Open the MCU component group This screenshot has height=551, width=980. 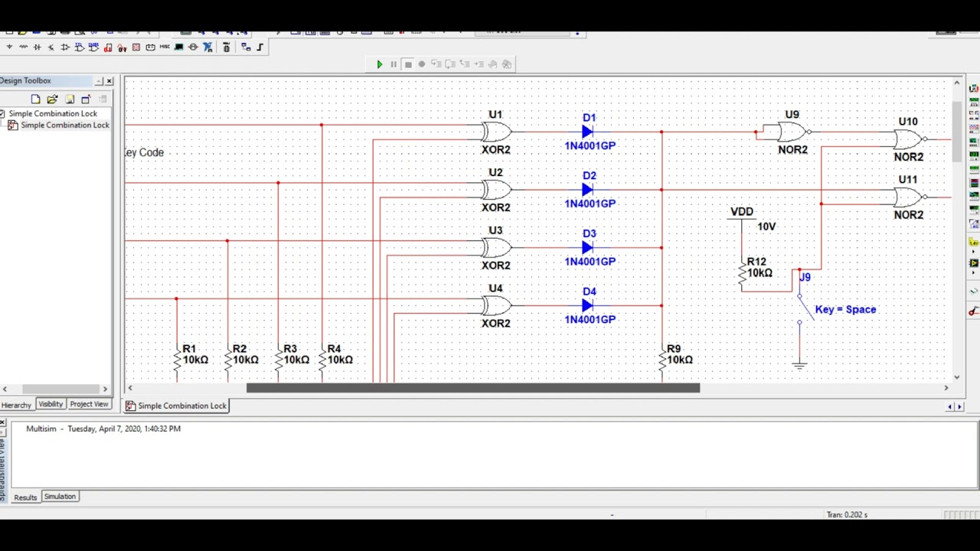(x=226, y=47)
